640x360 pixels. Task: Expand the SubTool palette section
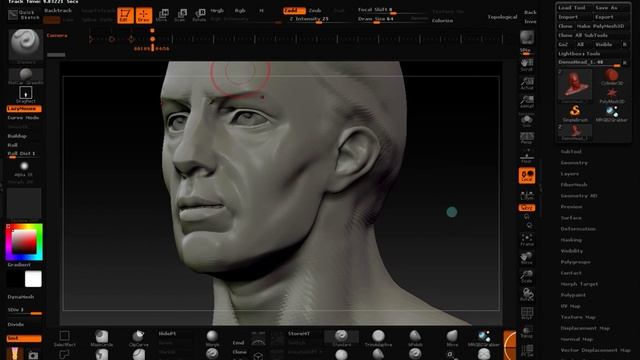tap(571, 151)
